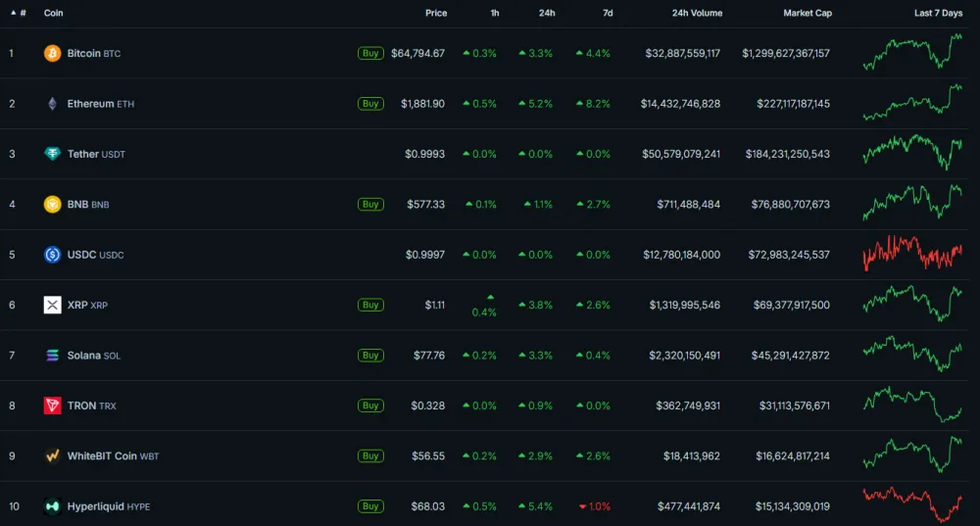Open the WhiteBIT Coin WBT page

113,456
